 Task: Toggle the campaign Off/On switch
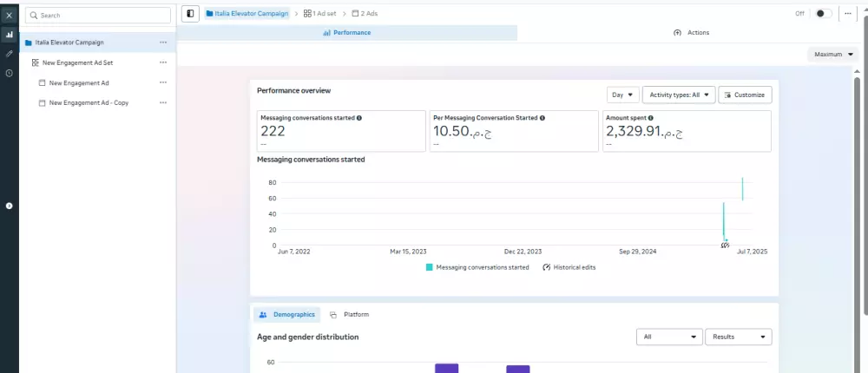tap(823, 13)
